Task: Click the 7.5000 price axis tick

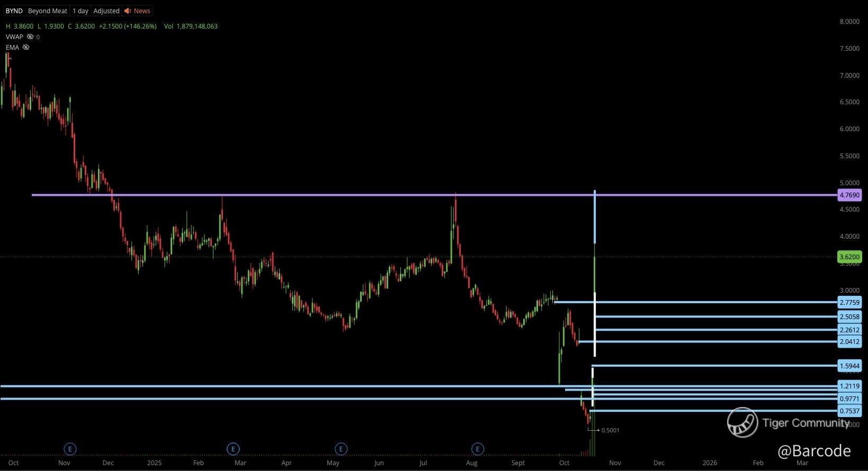Action: point(849,49)
